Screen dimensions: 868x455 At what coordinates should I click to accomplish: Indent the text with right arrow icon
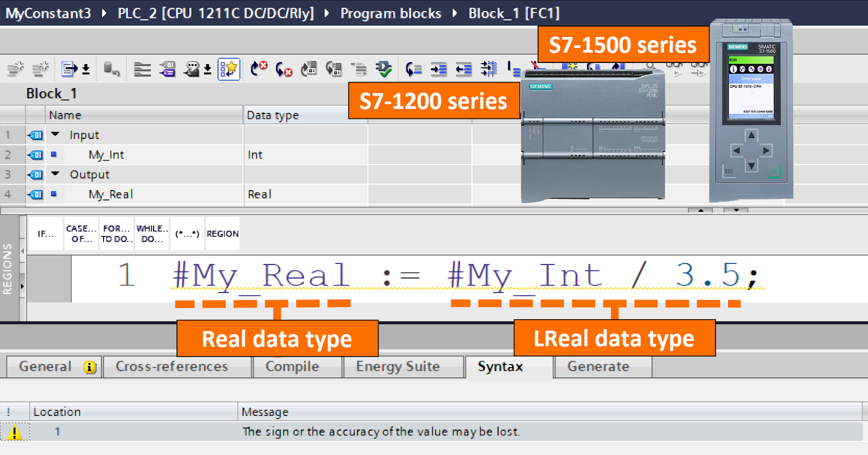439,69
